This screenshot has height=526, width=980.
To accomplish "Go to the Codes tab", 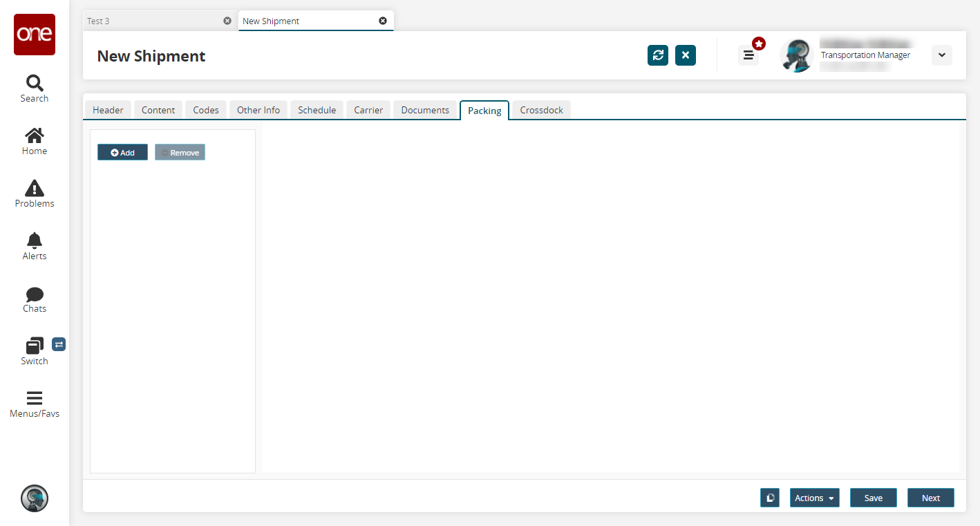I will point(206,110).
